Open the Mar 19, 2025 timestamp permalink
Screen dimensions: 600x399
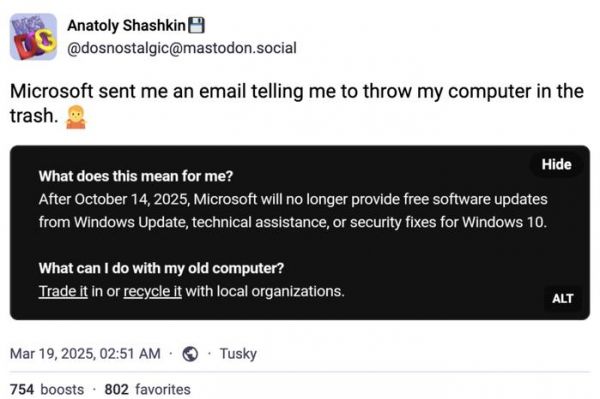(85, 353)
